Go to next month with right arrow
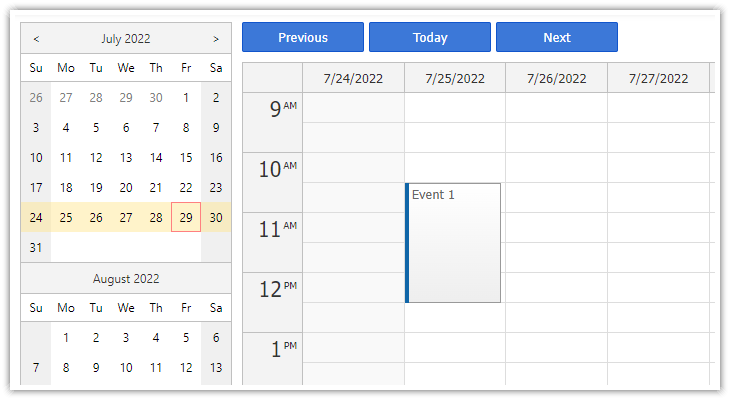Viewport: 730px width, 400px height. 216,39
